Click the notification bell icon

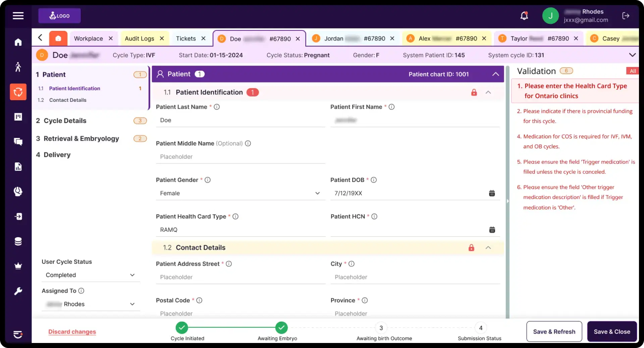coord(524,16)
